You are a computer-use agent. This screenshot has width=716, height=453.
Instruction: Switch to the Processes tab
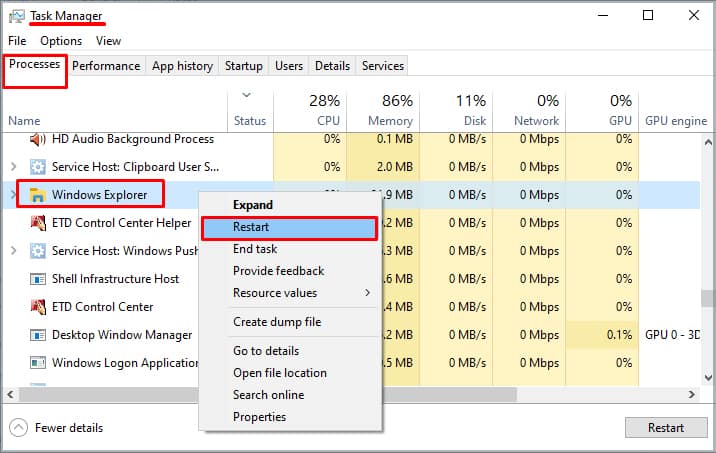click(35, 64)
